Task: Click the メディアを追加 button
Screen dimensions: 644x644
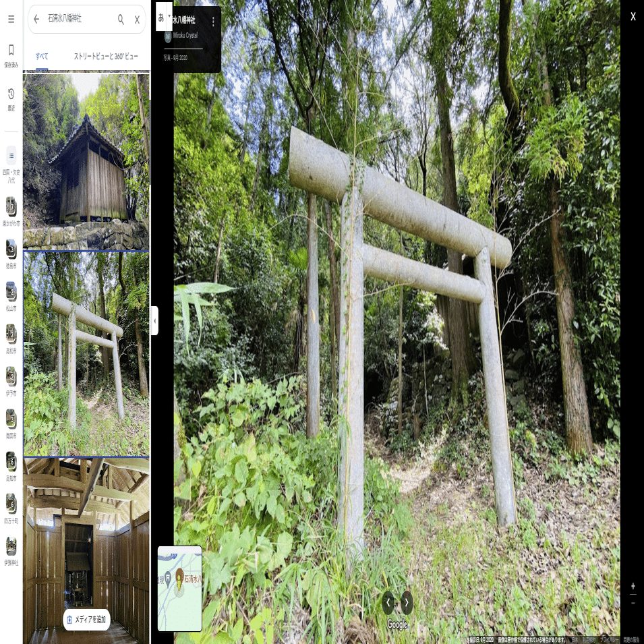Action: [87, 619]
